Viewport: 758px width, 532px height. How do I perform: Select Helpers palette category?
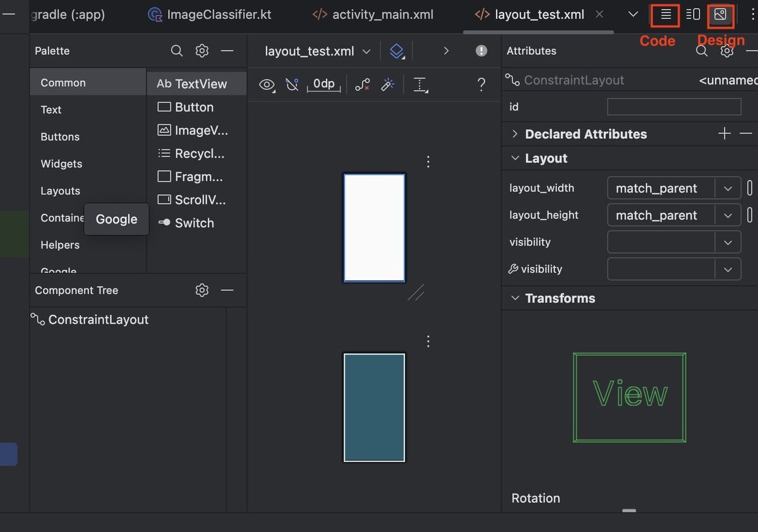coord(88,245)
